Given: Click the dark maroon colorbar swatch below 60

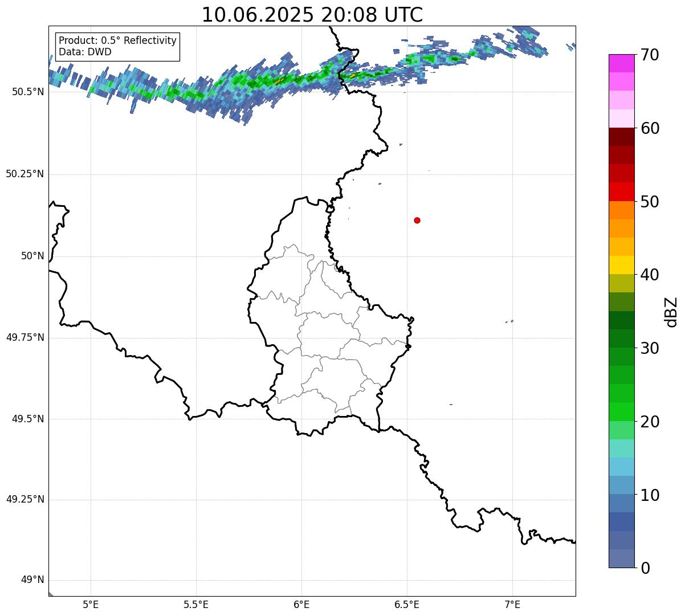Looking at the screenshot, I should click(x=621, y=137).
